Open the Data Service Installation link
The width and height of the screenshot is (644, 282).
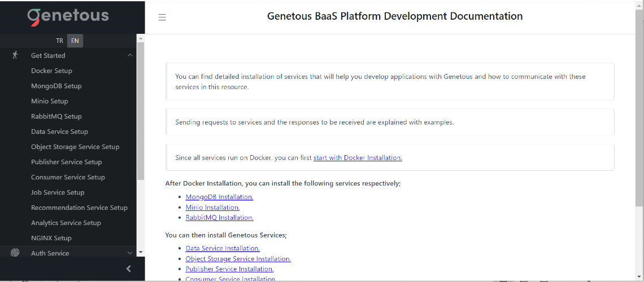223,248
